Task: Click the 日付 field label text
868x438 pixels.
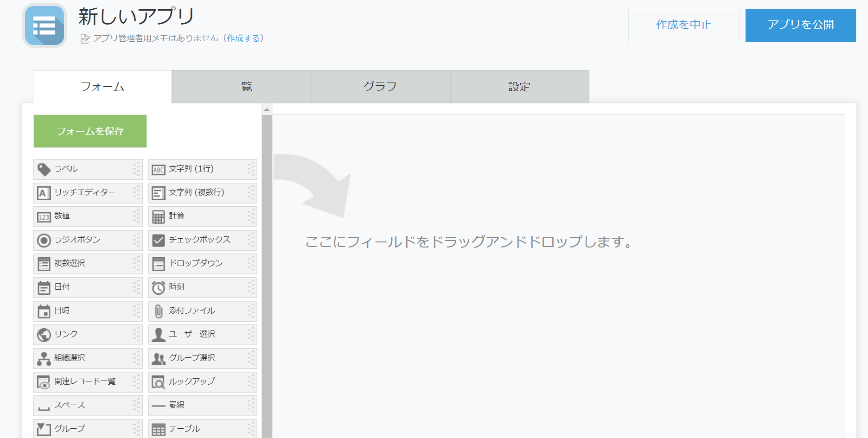Action: (x=62, y=287)
